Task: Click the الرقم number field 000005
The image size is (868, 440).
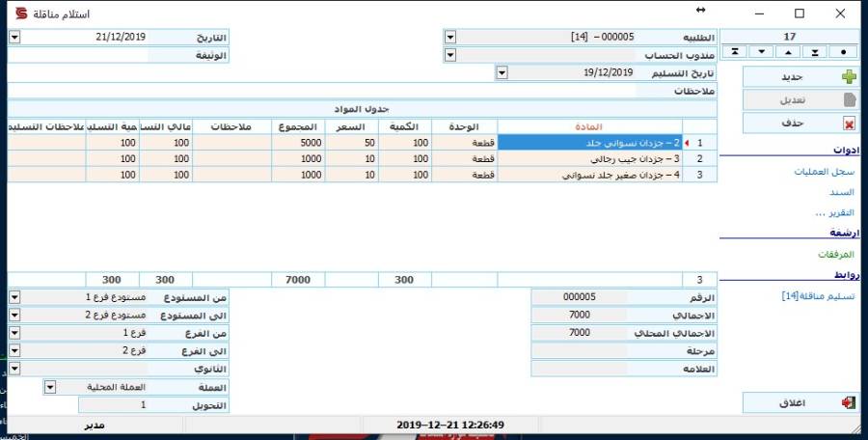Action: (x=580, y=297)
